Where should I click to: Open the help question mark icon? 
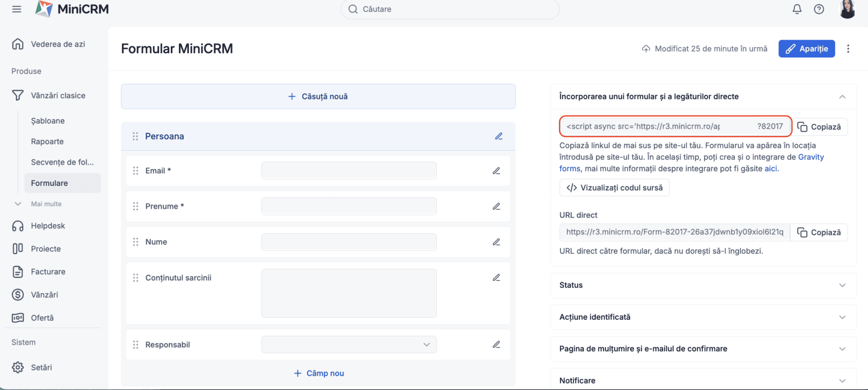tap(819, 9)
